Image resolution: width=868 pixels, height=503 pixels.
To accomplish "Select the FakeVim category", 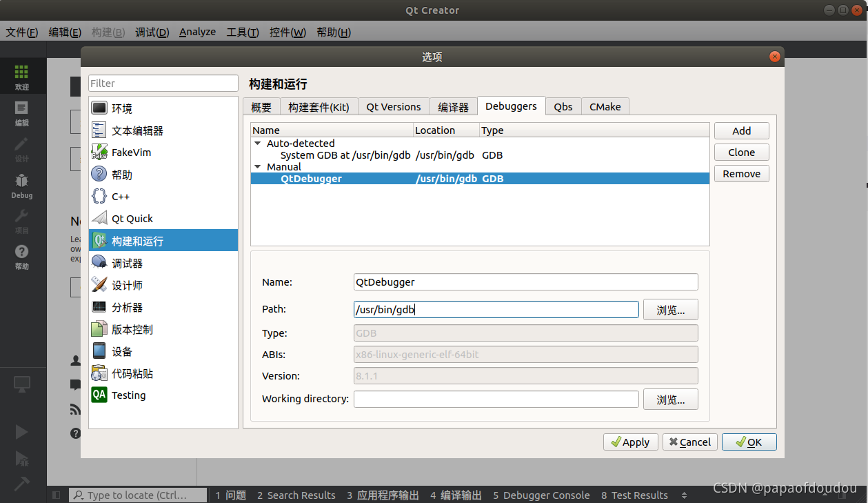I will click(163, 152).
